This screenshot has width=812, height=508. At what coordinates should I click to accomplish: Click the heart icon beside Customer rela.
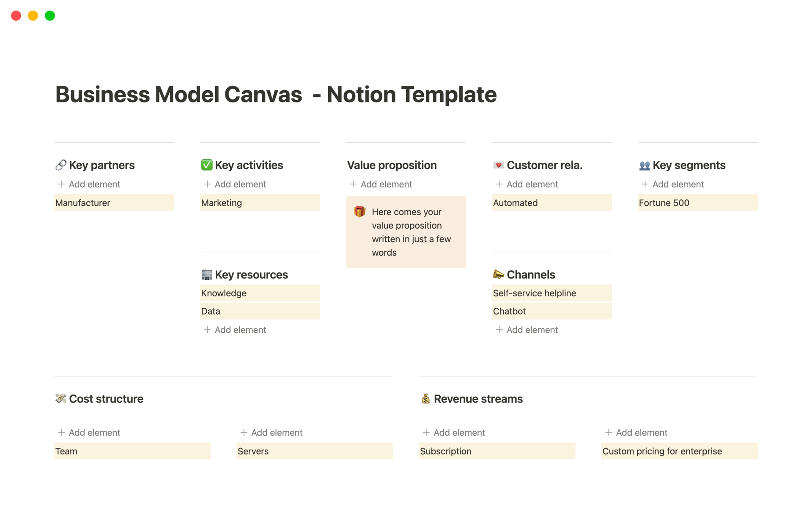[x=498, y=165]
